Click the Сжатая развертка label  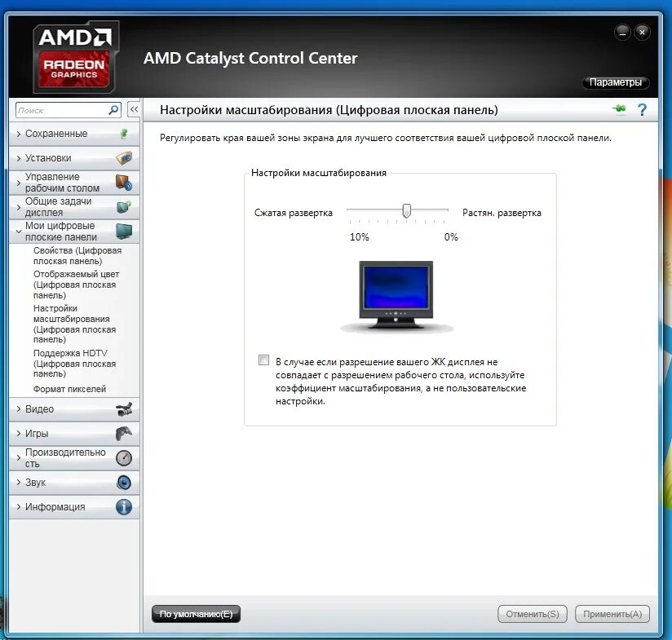coord(293,213)
